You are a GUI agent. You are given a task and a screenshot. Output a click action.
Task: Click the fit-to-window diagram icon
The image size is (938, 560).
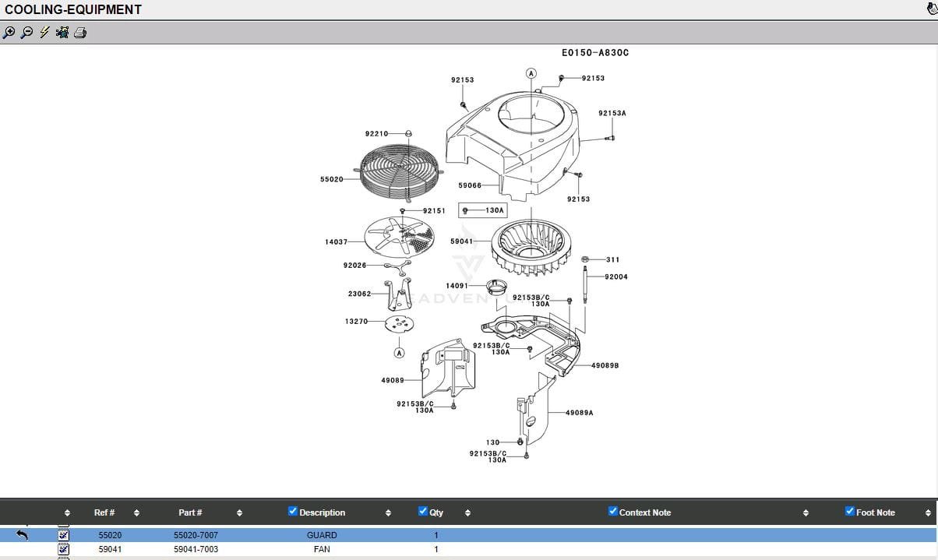[62, 33]
